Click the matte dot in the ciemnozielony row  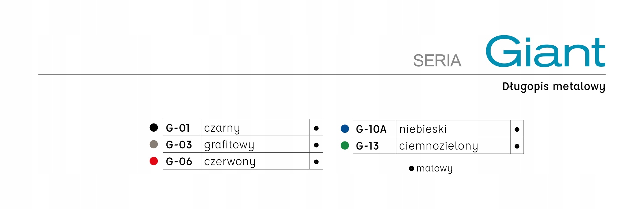pyautogui.click(x=517, y=146)
